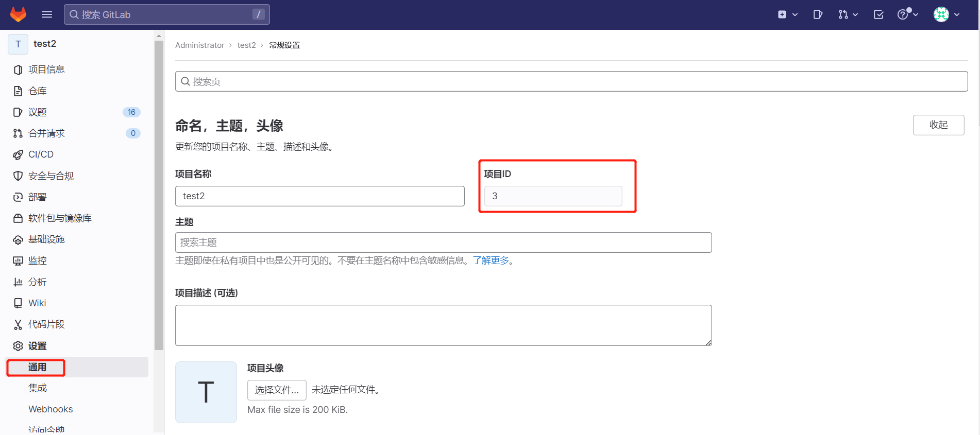Click the GitLab fox logo
Screen dimensions: 980x435
[19, 14]
